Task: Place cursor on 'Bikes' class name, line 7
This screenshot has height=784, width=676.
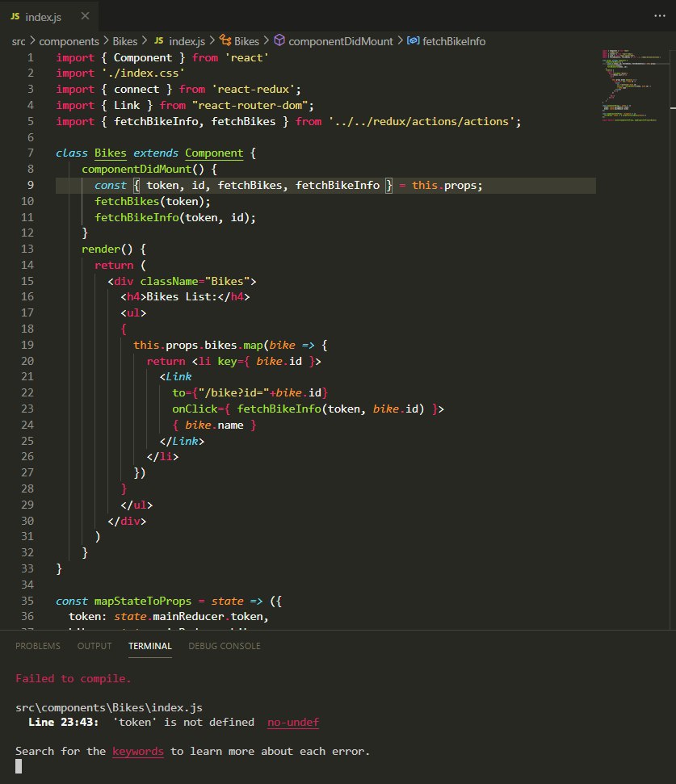Action: 111,153
